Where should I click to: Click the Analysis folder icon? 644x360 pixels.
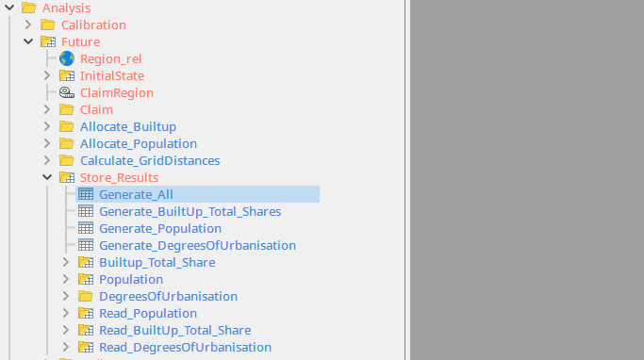pos(28,8)
